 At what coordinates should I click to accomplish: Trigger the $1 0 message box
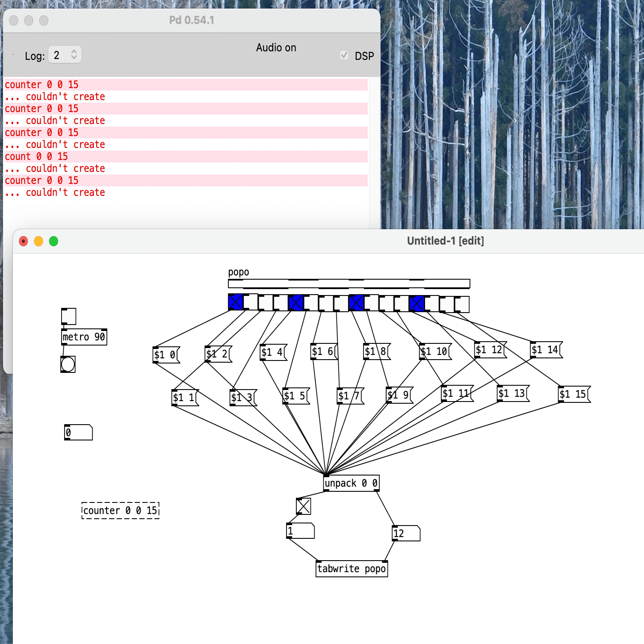click(x=165, y=354)
